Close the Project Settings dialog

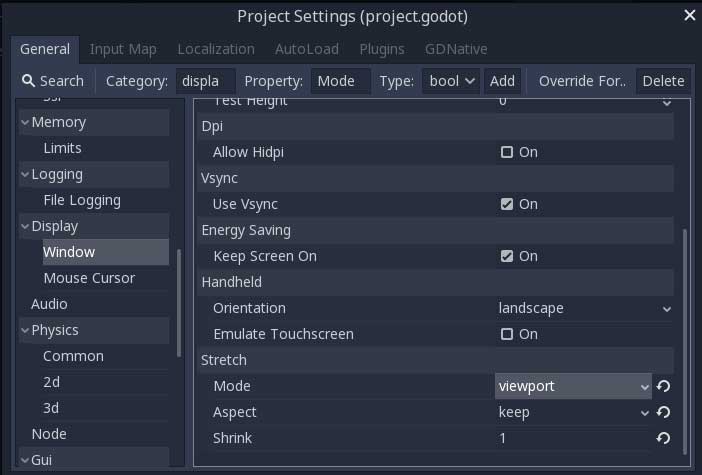tap(689, 15)
